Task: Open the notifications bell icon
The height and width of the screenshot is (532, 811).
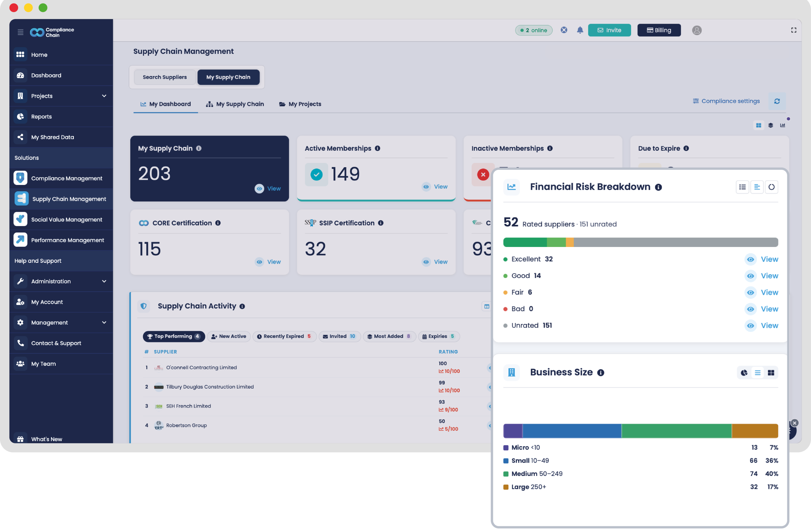Action: click(580, 30)
